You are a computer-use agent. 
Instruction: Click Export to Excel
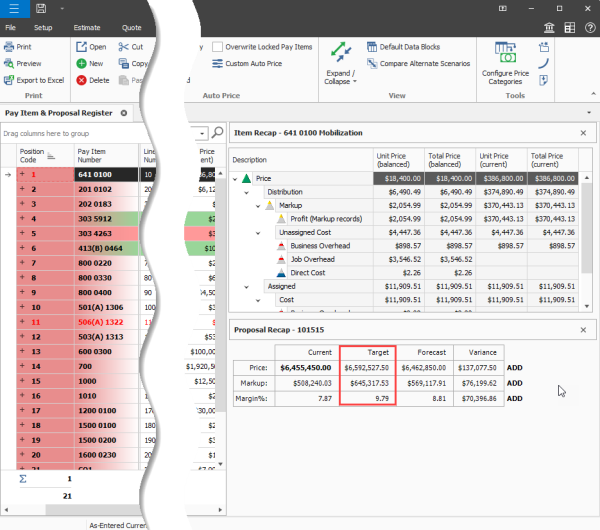point(34,80)
